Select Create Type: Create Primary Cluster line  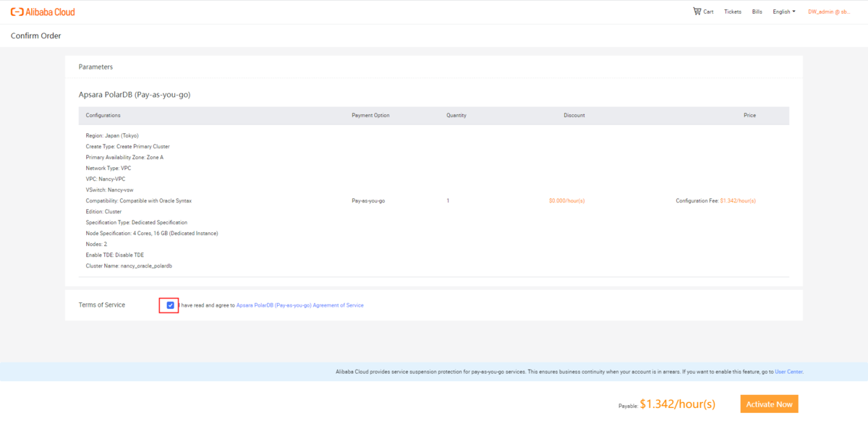click(x=128, y=146)
